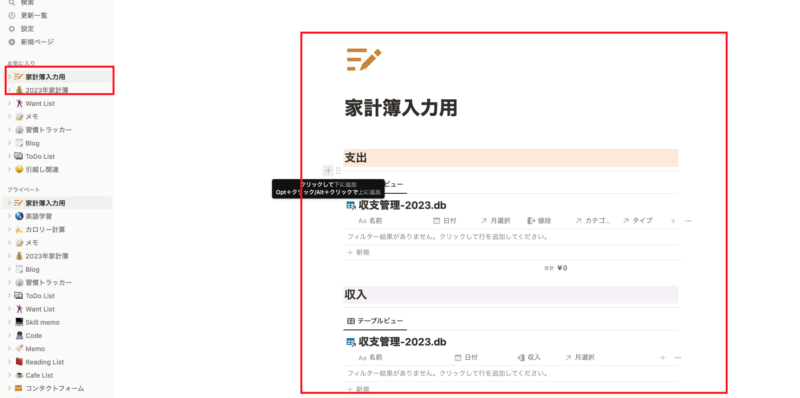Image resolution: width=800 pixels, height=398 pixels.
Task: Click the 習慣トラッカー icon in お気に入り
Action: 19,130
